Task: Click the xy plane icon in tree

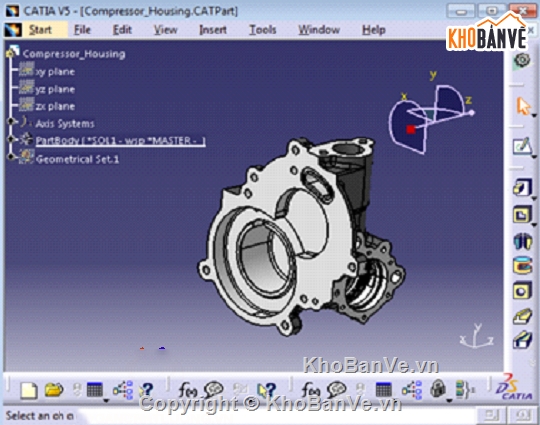Action: point(26,70)
